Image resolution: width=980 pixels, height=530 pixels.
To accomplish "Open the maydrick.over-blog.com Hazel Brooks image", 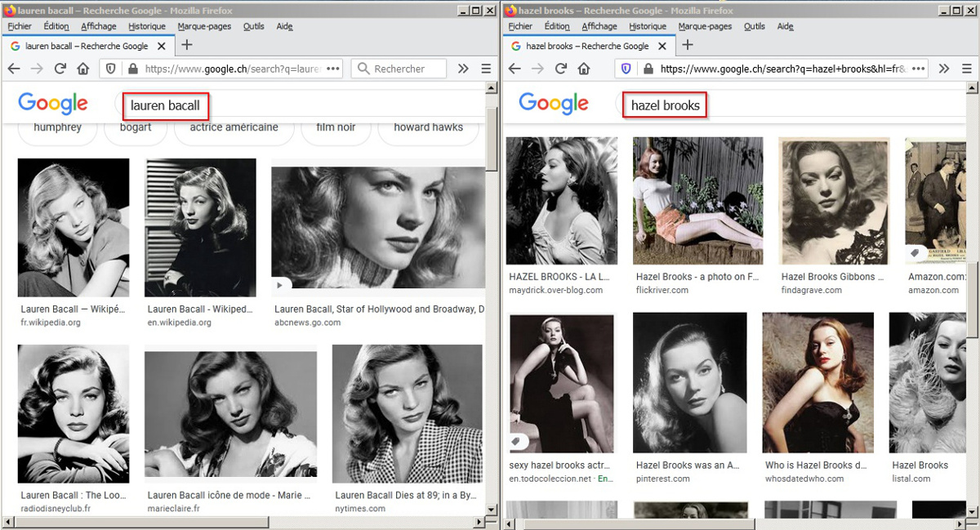I will (x=562, y=201).
